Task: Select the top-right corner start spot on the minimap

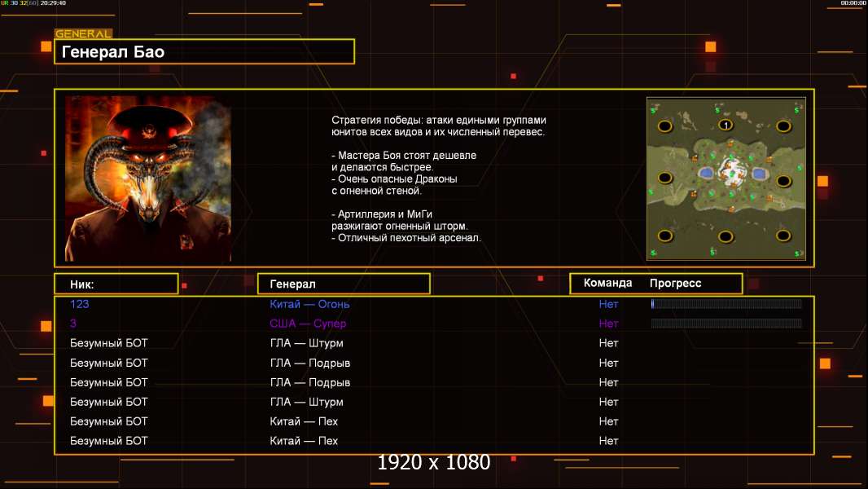Action: click(783, 126)
